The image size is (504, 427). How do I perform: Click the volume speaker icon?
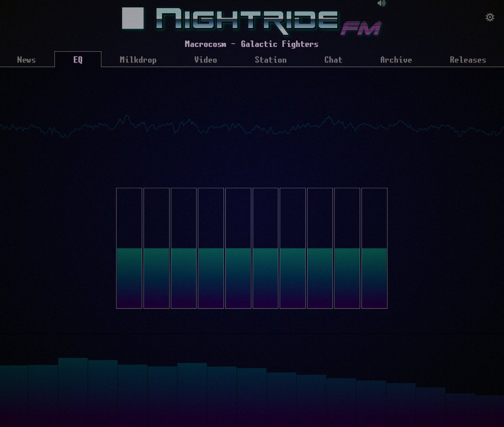coord(381,3)
